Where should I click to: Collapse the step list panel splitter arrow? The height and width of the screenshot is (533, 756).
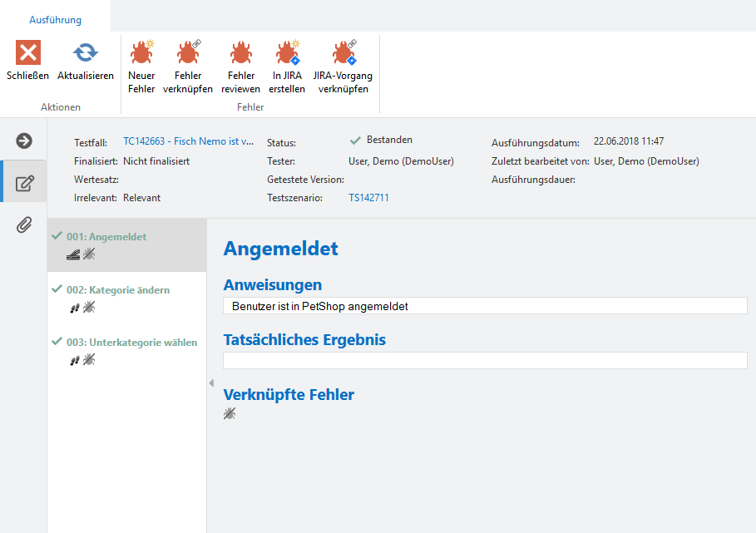pyautogui.click(x=210, y=382)
